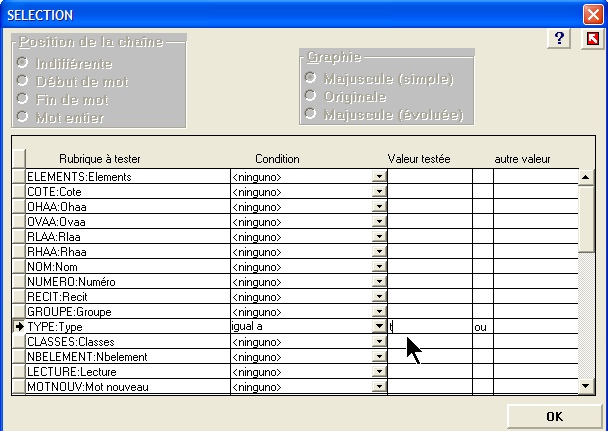Select the CLASSES:Classes row
Screen dimensions: 608x431
(x=127, y=342)
